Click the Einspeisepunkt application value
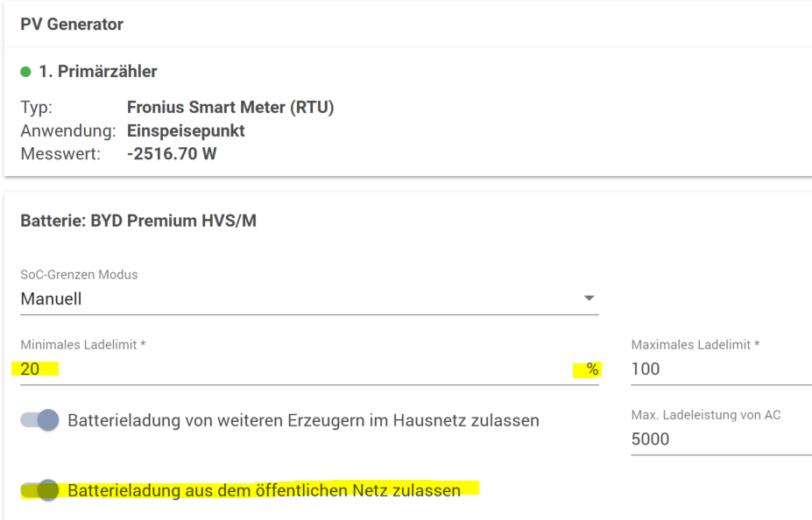 186,131
